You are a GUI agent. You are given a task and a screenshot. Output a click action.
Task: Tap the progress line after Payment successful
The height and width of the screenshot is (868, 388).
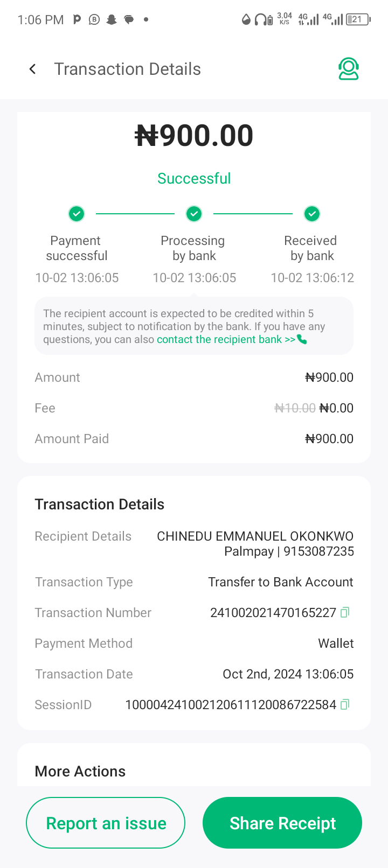click(135, 214)
